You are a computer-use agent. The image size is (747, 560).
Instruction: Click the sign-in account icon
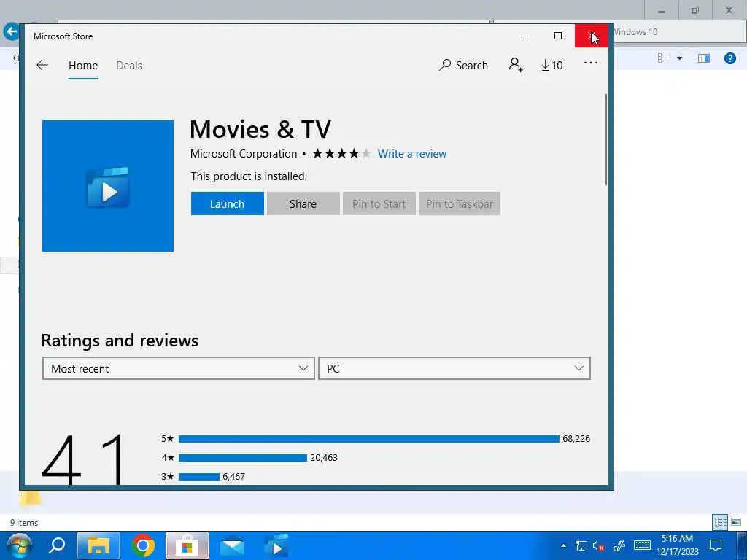pyautogui.click(x=516, y=65)
